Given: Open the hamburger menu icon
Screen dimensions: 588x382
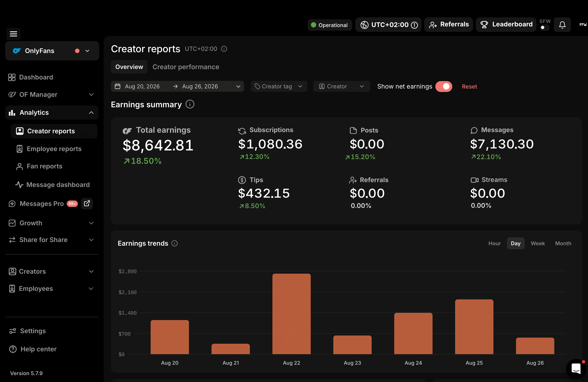Looking at the screenshot, I should (13, 34).
